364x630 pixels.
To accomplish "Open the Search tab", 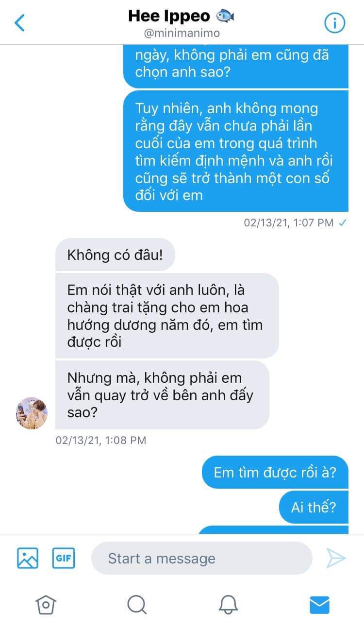I will point(137,605).
